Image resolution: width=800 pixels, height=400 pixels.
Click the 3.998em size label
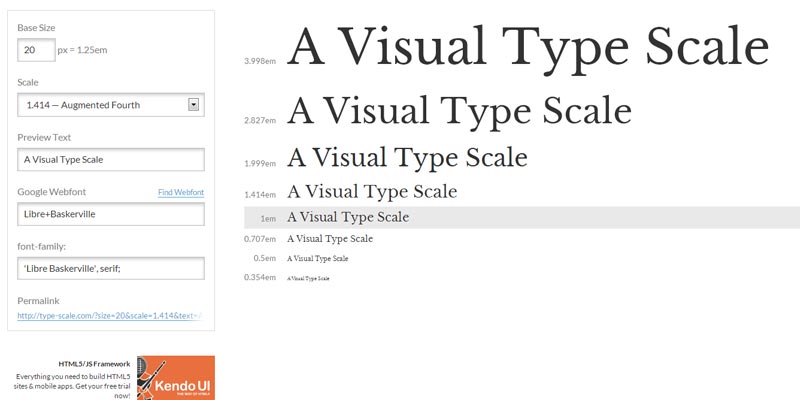point(259,61)
